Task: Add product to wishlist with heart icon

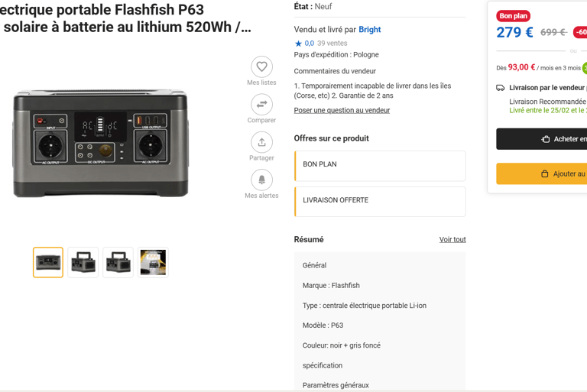Action: [x=261, y=66]
